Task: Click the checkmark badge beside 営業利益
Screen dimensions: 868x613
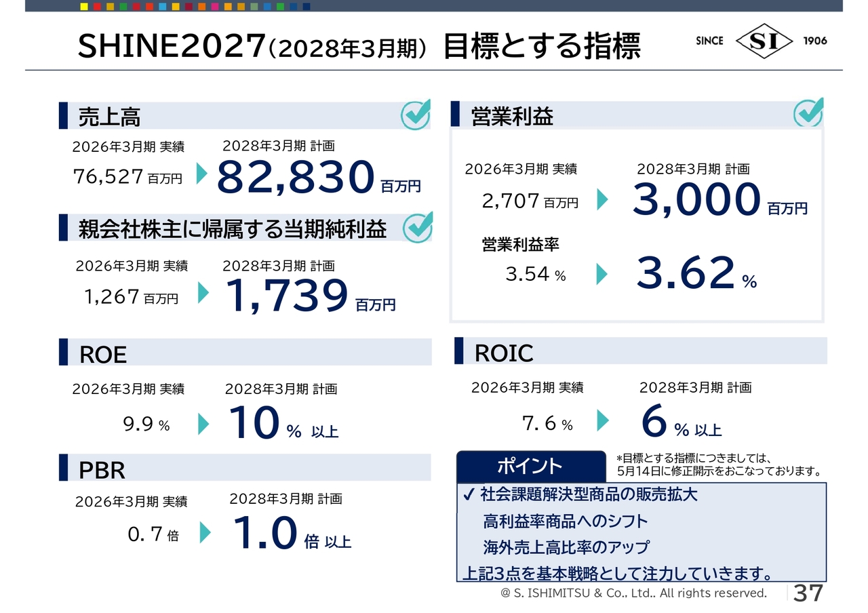Action: coord(808,113)
